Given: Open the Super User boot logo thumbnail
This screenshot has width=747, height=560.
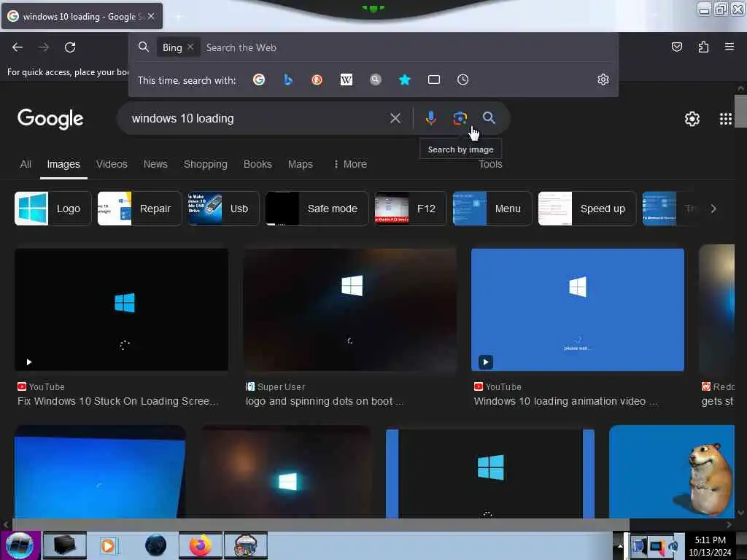Looking at the screenshot, I should pyautogui.click(x=349, y=309).
